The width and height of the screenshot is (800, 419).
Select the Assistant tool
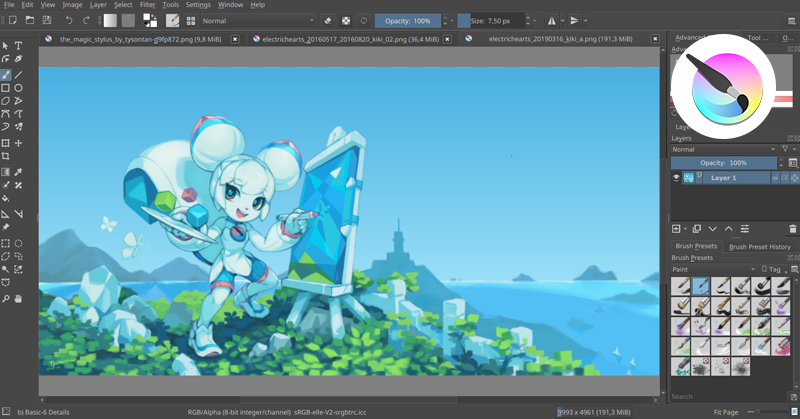6,214
